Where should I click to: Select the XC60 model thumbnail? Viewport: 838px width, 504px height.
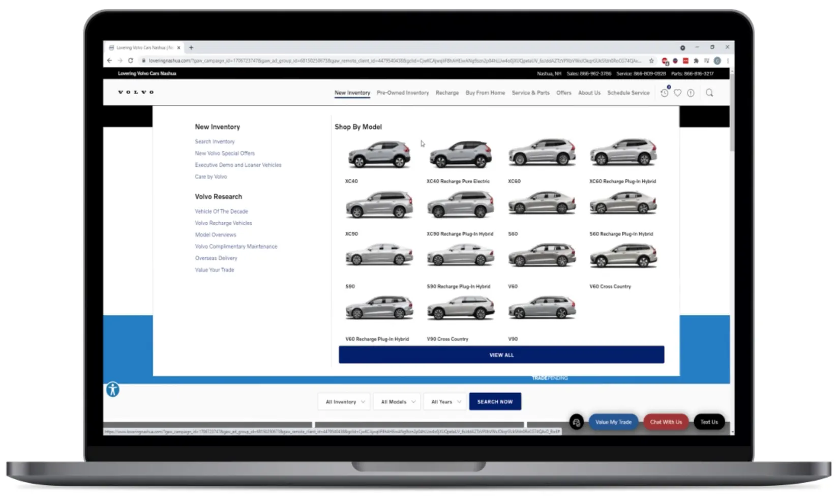point(542,152)
